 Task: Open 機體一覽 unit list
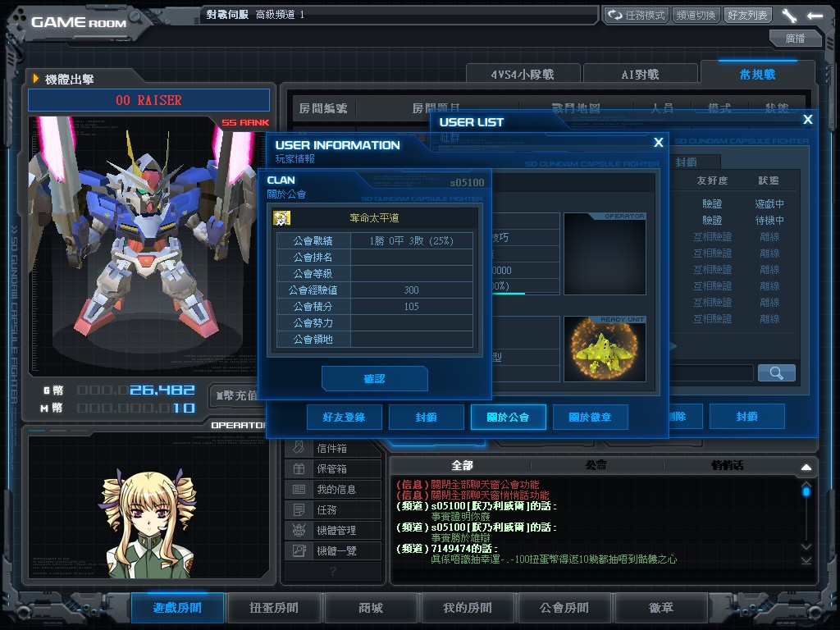pos(333,550)
